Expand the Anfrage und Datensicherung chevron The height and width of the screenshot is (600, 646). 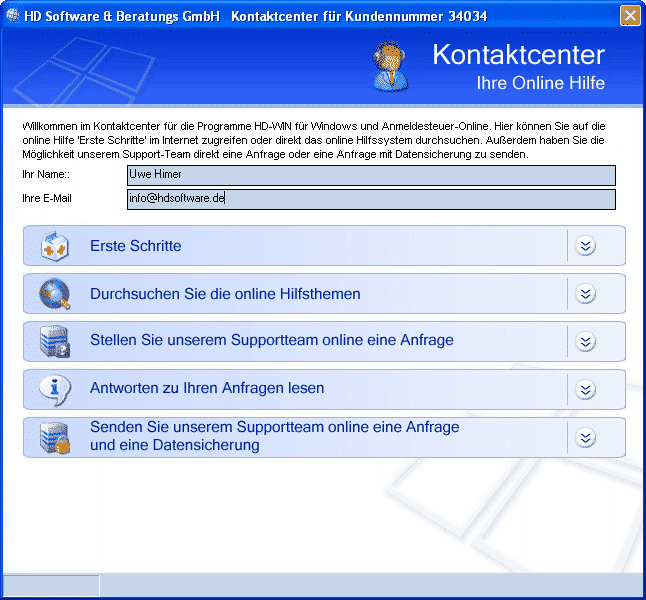585,438
